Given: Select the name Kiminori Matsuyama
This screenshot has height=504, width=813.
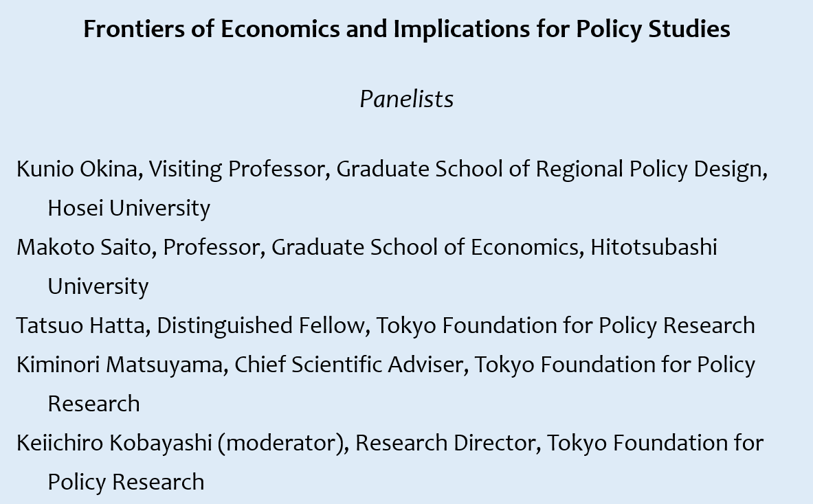Looking at the screenshot, I should tap(120, 365).
